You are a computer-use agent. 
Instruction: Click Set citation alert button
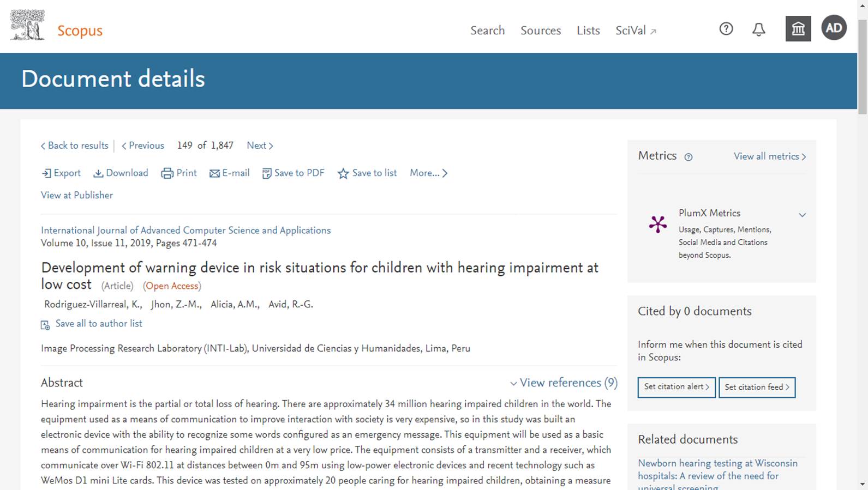(x=677, y=387)
